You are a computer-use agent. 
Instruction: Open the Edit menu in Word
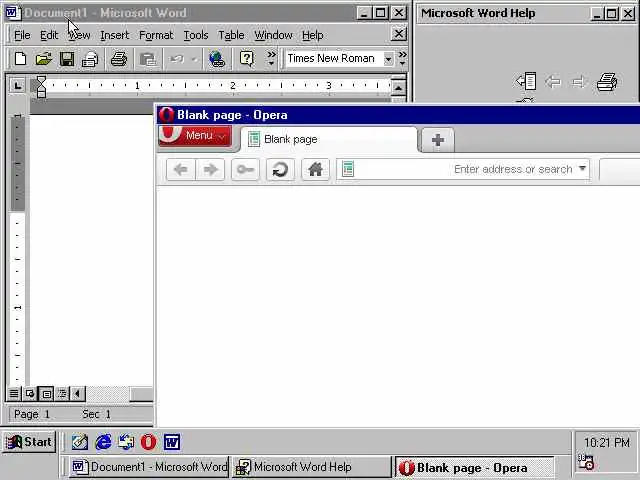click(x=49, y=36)
